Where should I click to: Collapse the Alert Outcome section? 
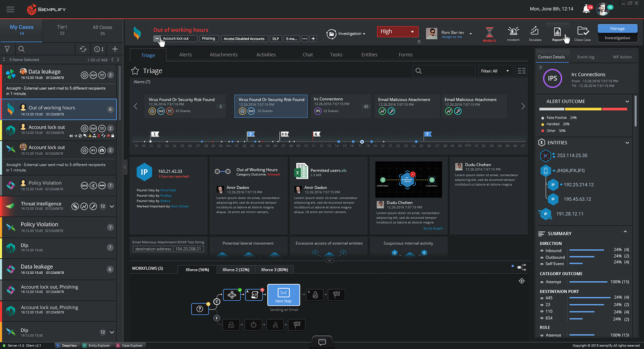627,101
